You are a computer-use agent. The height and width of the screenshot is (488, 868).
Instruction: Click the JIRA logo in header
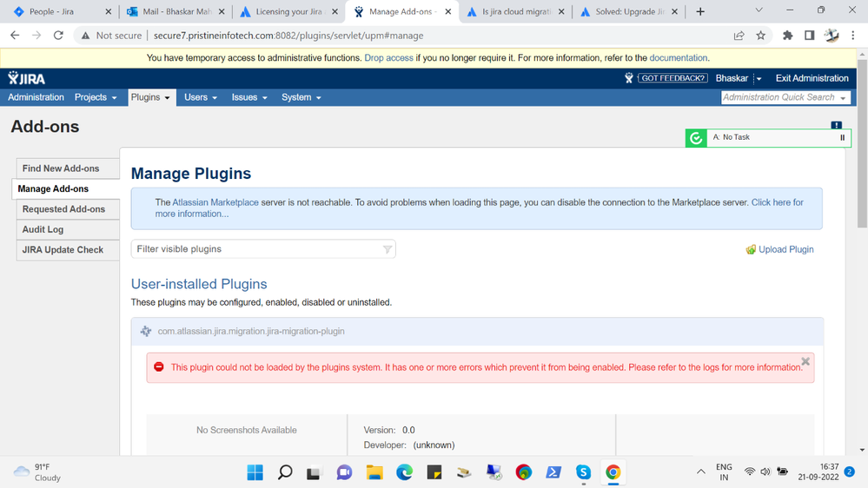point(27,78)
